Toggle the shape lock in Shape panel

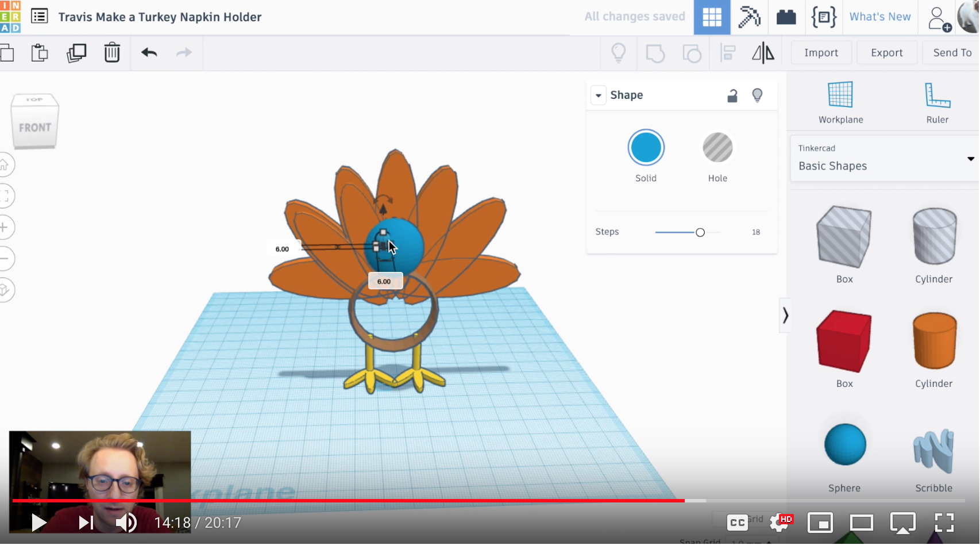pyautogui.click(x=732, y=95)
